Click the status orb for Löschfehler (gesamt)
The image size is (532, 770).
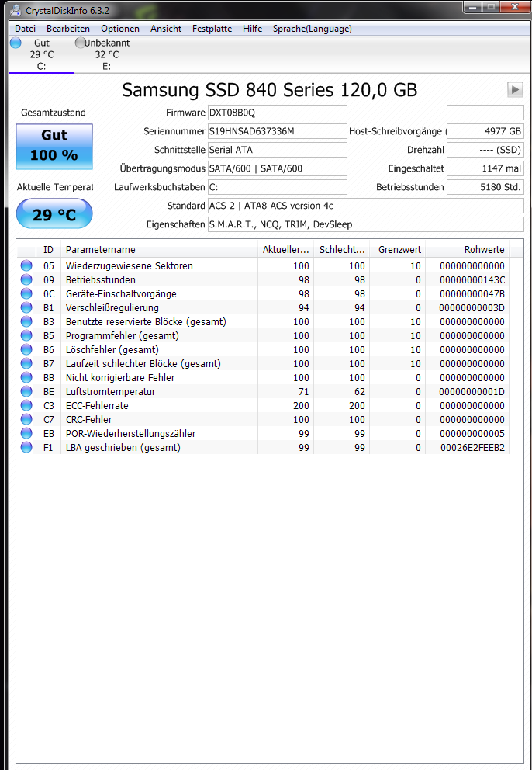26,349
